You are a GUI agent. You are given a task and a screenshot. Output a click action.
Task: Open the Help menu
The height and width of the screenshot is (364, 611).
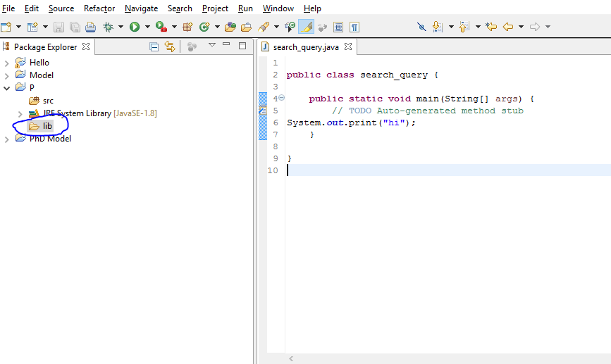coord(312,8)
